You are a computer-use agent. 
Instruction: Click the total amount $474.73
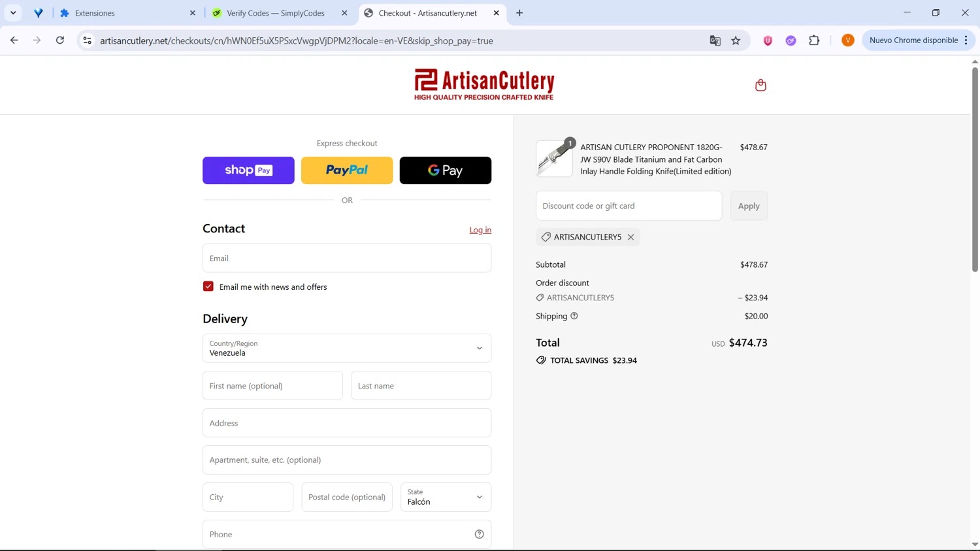[x=748, y=343]
